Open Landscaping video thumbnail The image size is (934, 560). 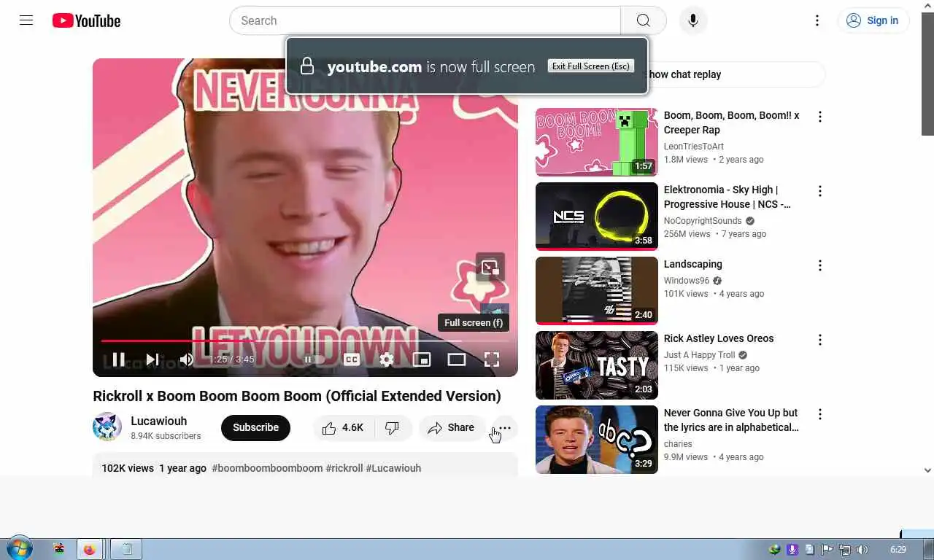pyautogui.click(x=597, y=291)
